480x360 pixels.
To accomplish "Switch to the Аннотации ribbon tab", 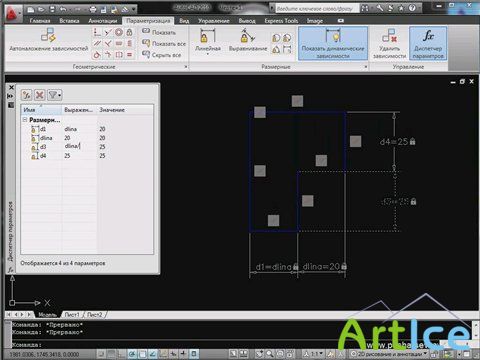I will click(x=103, y=21).
